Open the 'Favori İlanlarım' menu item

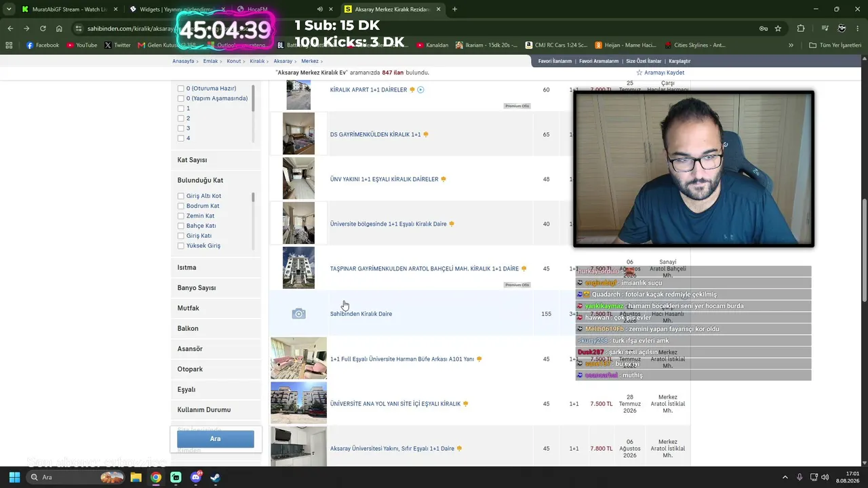click(x=555, y=61)
